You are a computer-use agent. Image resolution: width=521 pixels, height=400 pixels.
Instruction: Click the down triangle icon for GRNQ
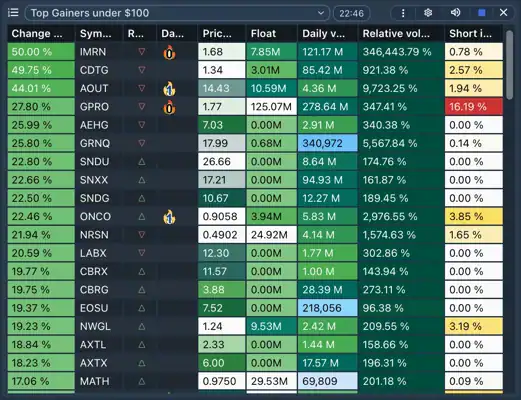coord(142,143)
